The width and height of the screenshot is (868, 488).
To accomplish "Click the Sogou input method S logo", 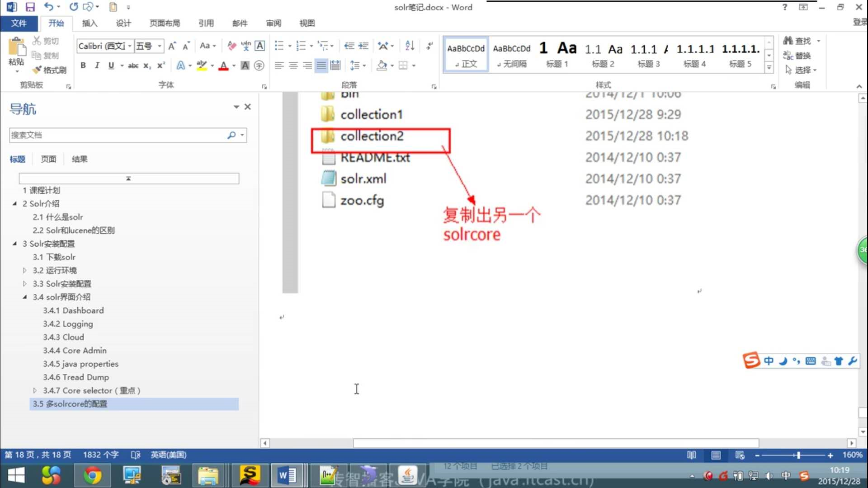I will [751, 361].
